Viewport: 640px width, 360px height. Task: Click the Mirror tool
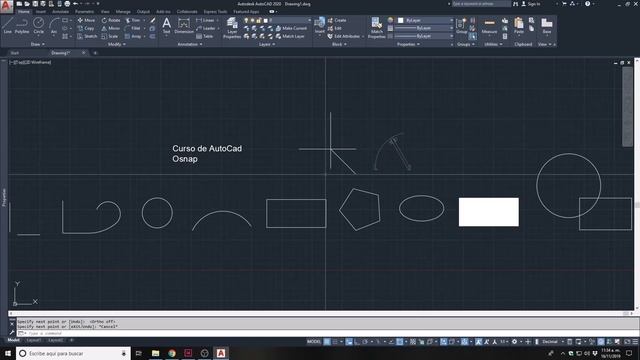pos(111,28)
